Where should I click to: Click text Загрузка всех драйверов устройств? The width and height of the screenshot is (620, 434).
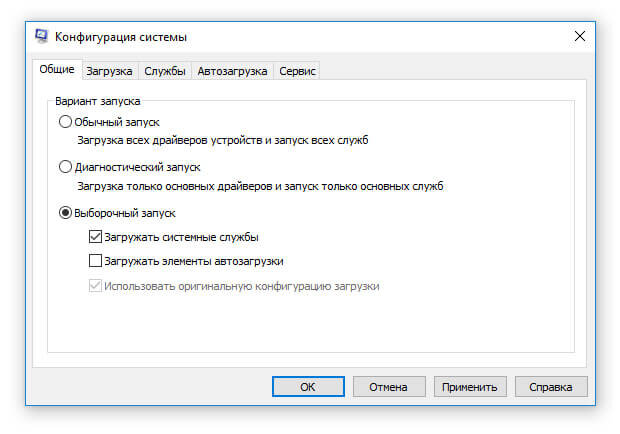coord(170,140)
